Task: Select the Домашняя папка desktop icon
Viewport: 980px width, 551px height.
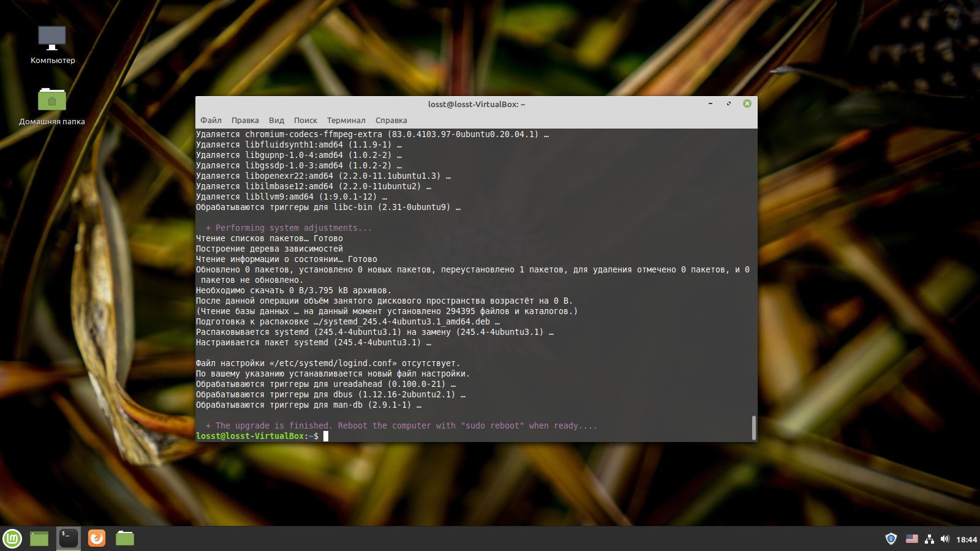Action: pyautogui.click(x=52, y=106)
